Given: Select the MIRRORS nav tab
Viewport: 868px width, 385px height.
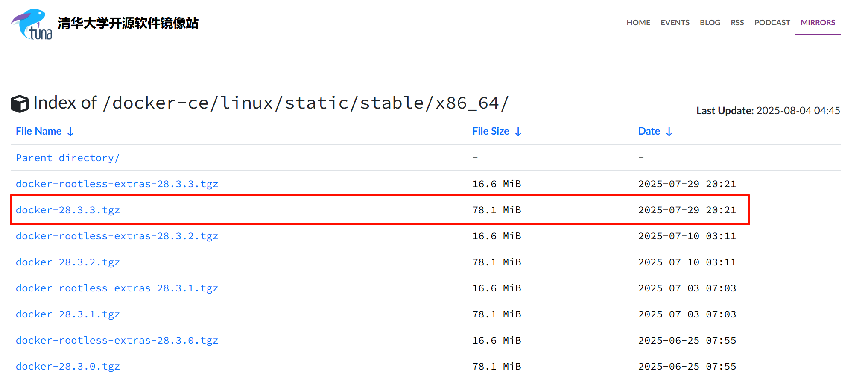Looking at the screenshot, I should point(818,23).
